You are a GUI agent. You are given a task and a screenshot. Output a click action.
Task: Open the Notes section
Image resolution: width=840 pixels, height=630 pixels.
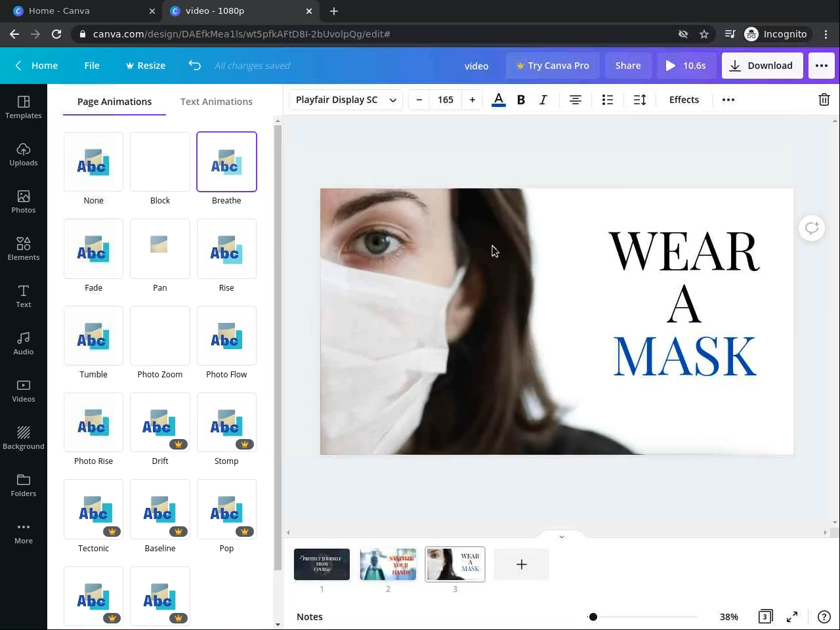tap(310, 617)
